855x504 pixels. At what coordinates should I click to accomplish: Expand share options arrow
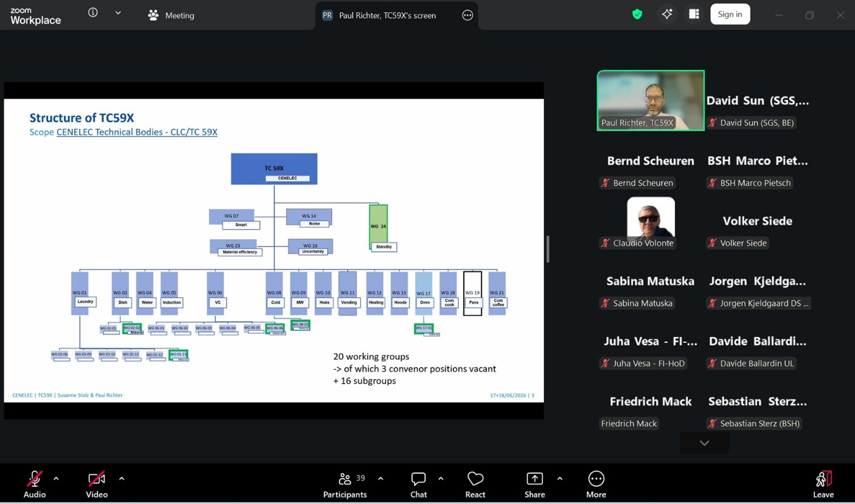pyautogui.click(x=560, y=478)
